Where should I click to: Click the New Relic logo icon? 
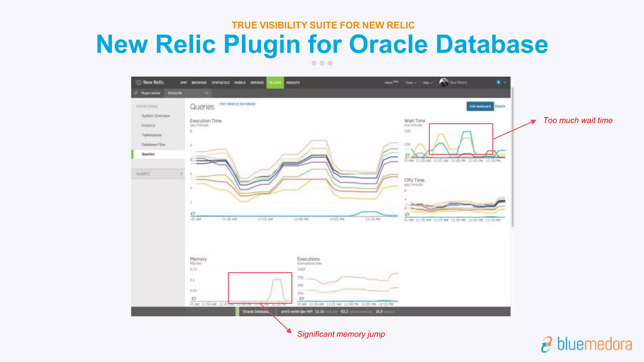[x=138, y=83]
